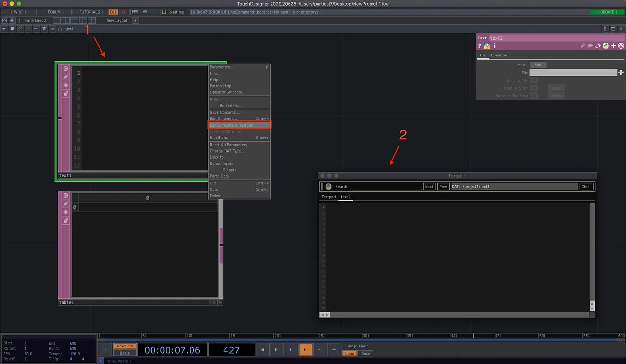
Task: Toggle the bypass flag on table1 node
Action: pos(65,204)
